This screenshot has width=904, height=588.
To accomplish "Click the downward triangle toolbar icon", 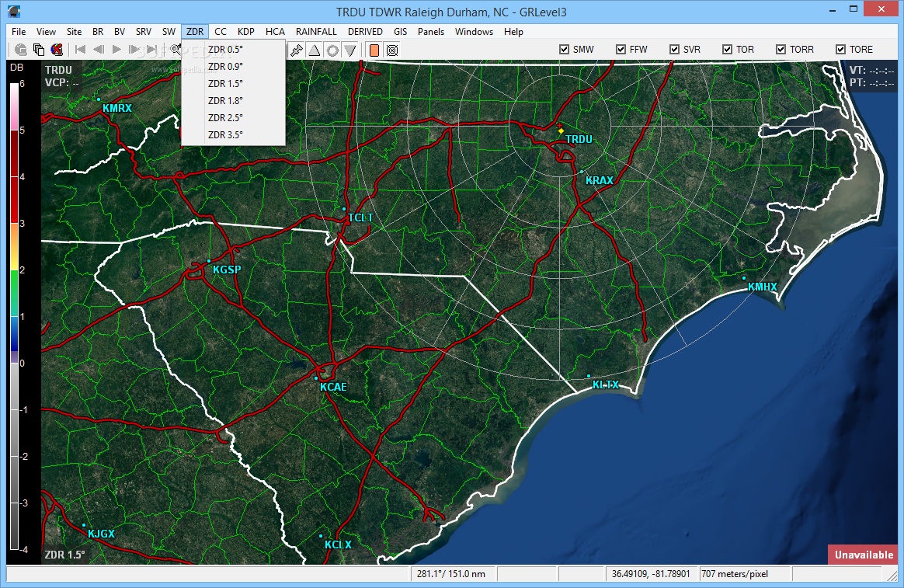I will tap(350, 50).
